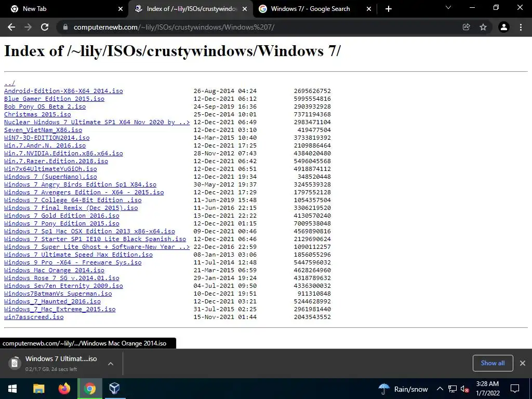Show hidden system tray icons
Image resolution: width=532 pixels, height=399 pixels.
440,389
